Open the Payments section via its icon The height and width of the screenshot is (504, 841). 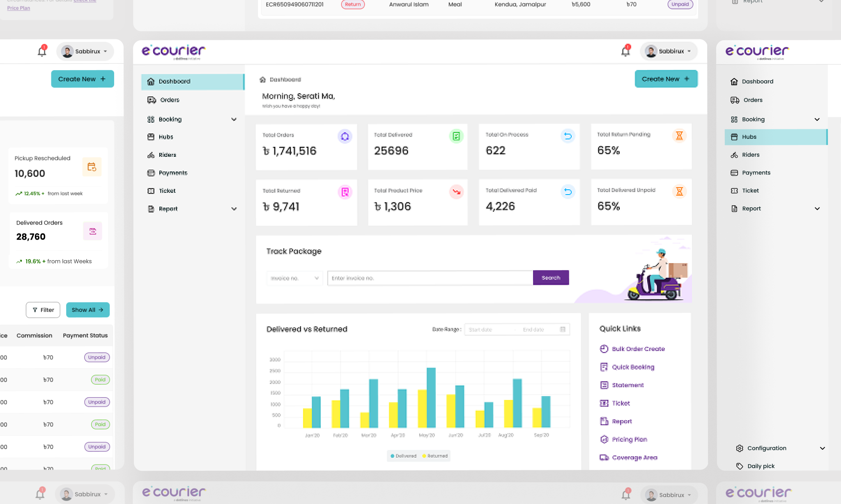(x=151, y=173)
